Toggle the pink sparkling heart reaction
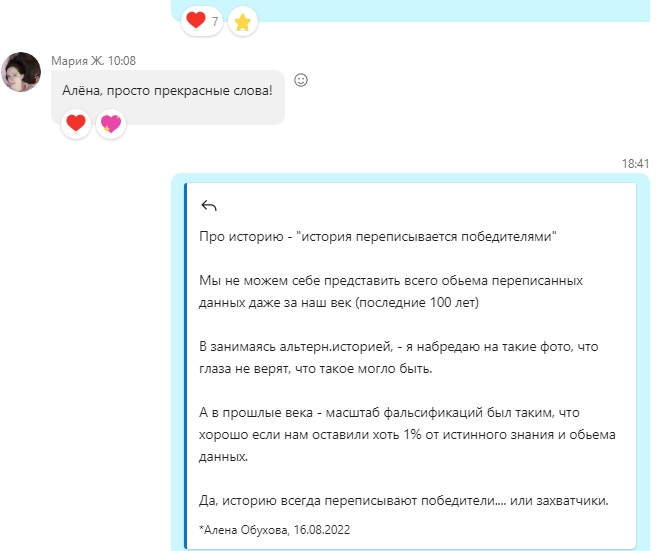Viewport: 657px width, 551px height. (110, 124)
